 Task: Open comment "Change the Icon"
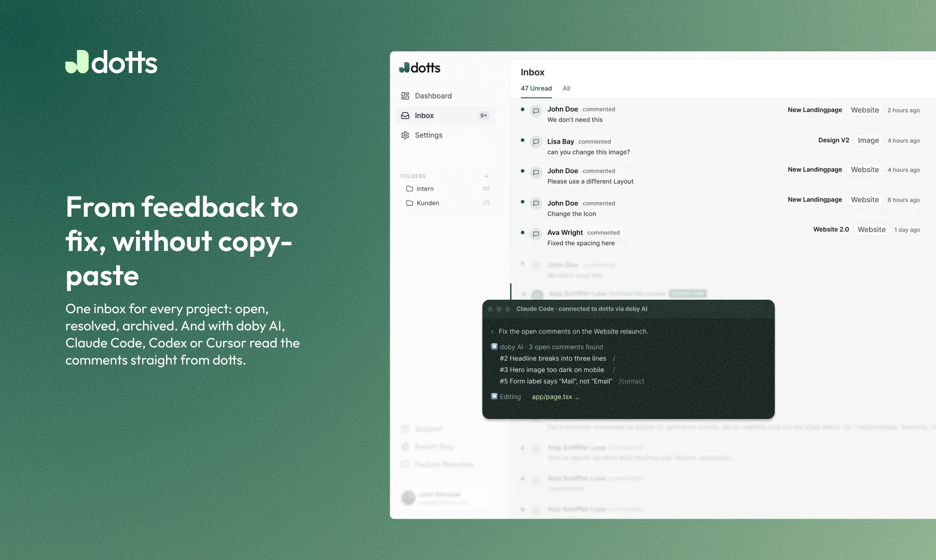pos(572,214)
